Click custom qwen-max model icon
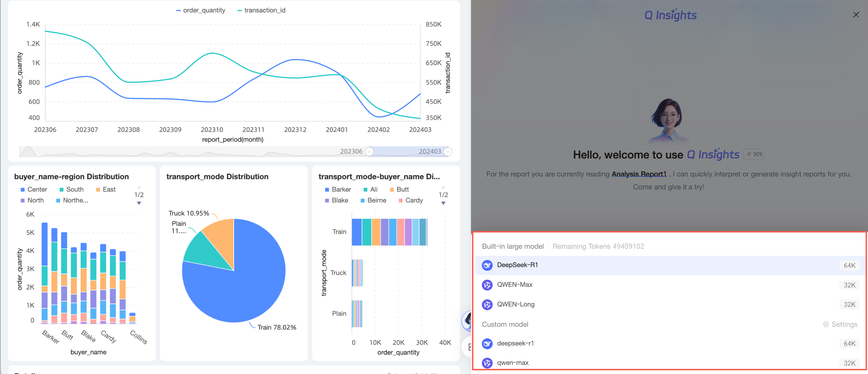This screenshot has width=868, height=374. [x=487, y=363]
